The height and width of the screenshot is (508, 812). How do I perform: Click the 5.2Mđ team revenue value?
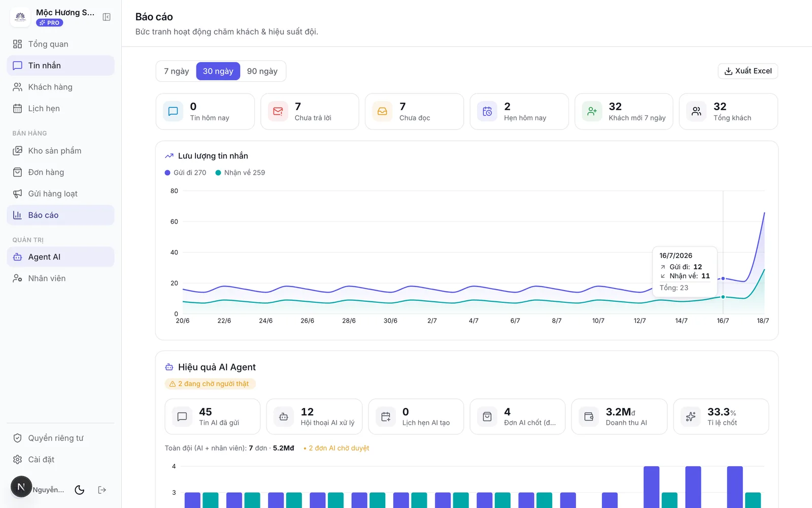[284, 448]
